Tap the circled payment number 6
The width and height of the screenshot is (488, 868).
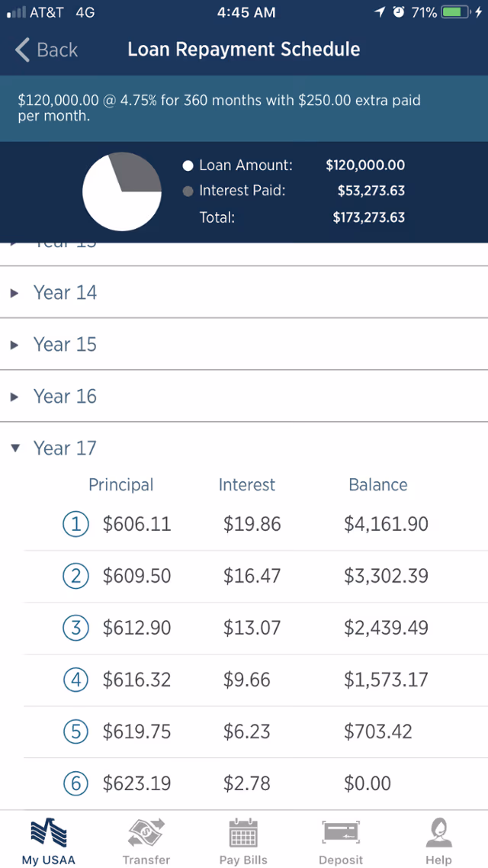pos(75,783)
